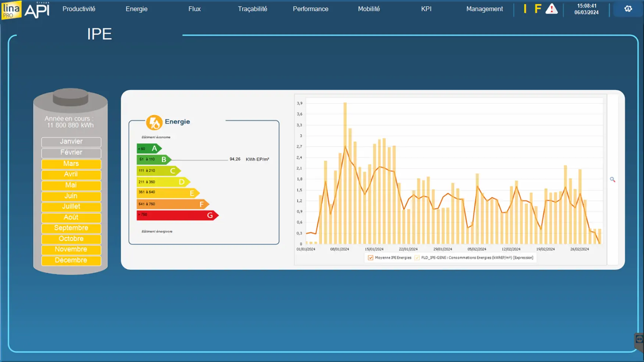Click the yellow I status indicator
The image size is (644, 362).
tap(525, 9)
